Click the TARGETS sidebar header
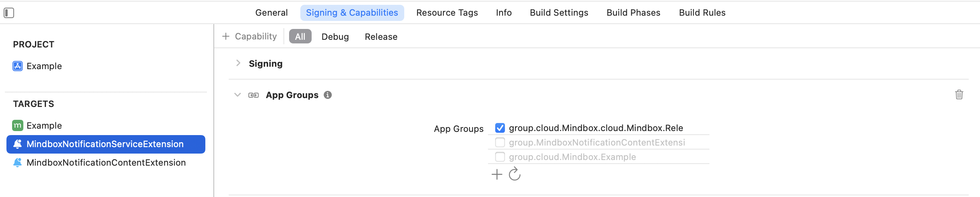This screenshot has width=980, height=197. (33, 104)
